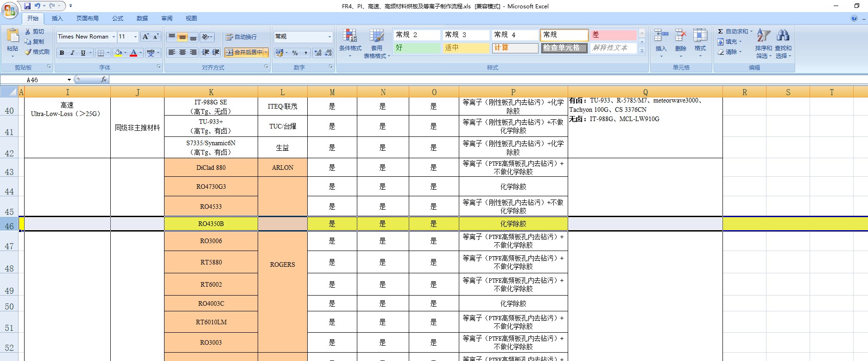
Task: Open the 清除 clear menu
Action: (x=730, y=52)
